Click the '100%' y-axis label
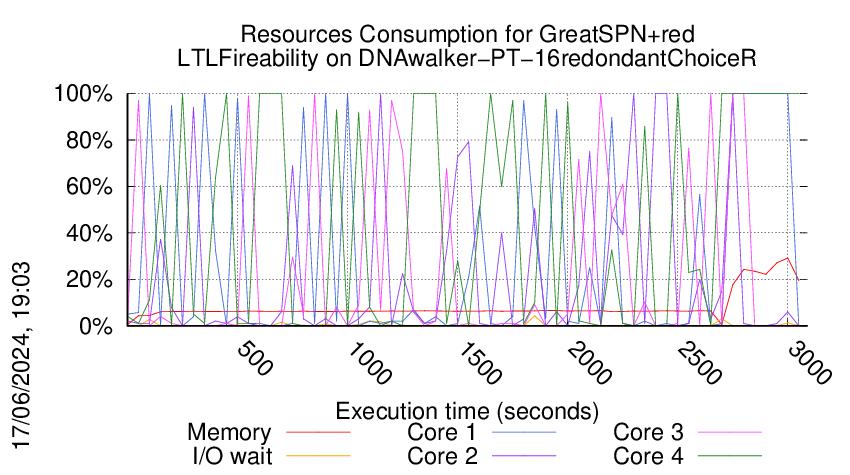This screenshot has height=475, width=850. pyautogui.click(x=83, y=94)
